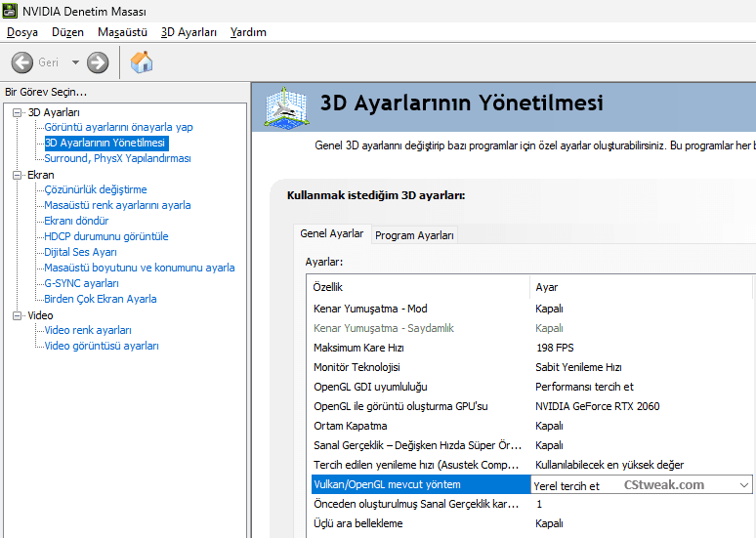Switch to the Genel Ayarlar tab

332,233
